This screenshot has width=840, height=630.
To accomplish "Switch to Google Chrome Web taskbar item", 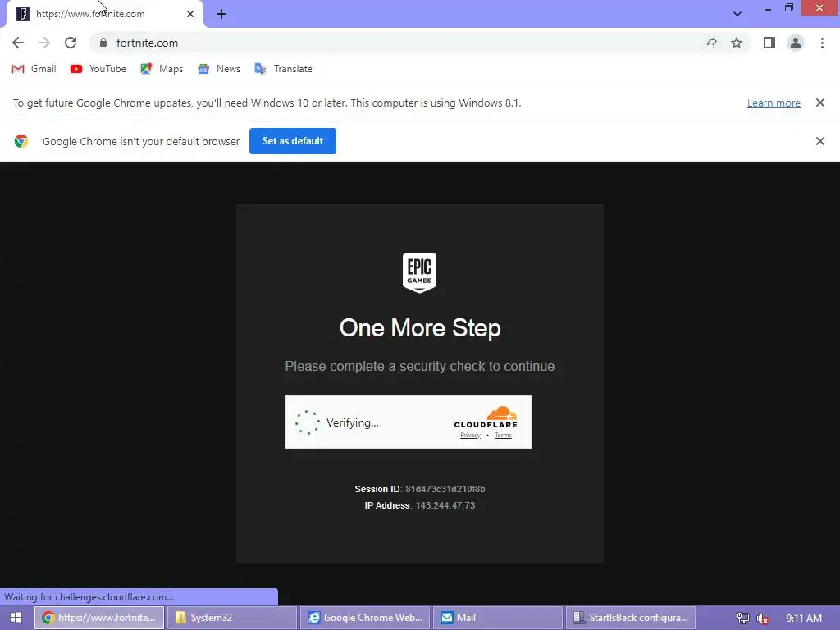I will tap(365, 618).
